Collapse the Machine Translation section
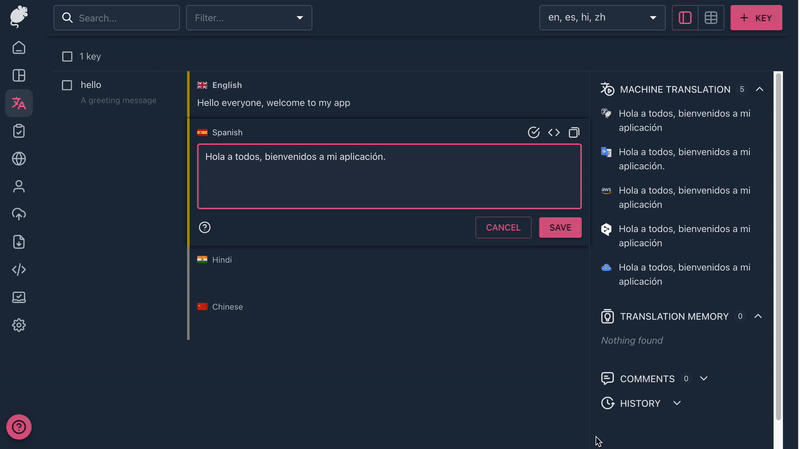The height and width of the screenshot is (449, 800). [759, 90]
